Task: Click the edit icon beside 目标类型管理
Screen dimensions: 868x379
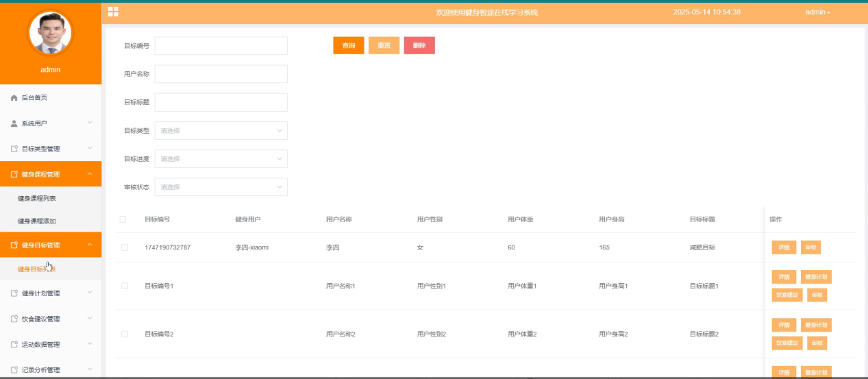Action: tap(14, 149)
